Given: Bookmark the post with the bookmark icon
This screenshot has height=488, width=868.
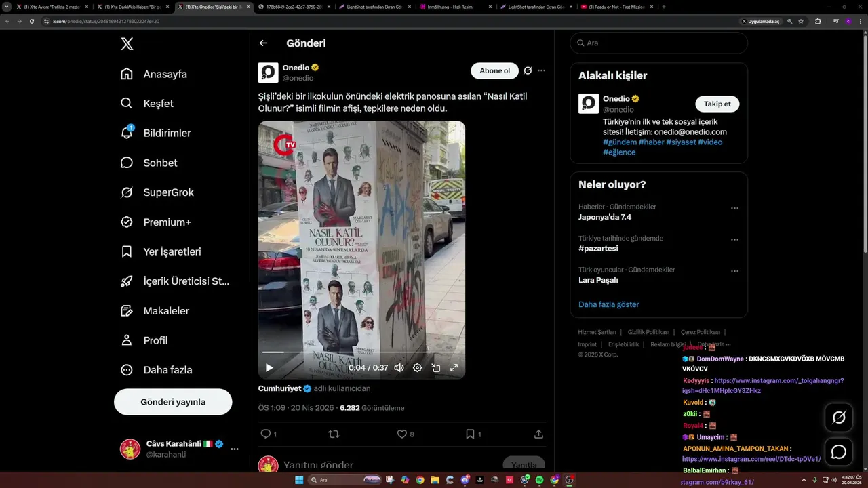Looking at the screenshot, I should 470,434.
